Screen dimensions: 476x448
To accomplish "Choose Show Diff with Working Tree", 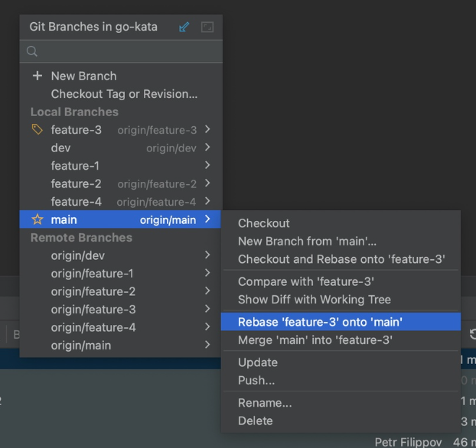I will click(314, 300).
